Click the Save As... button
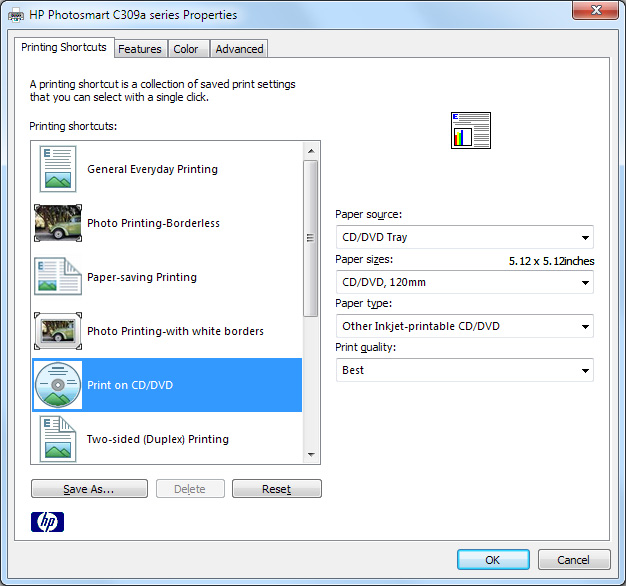This screenshot has height=586, width=626. point(89,489)
